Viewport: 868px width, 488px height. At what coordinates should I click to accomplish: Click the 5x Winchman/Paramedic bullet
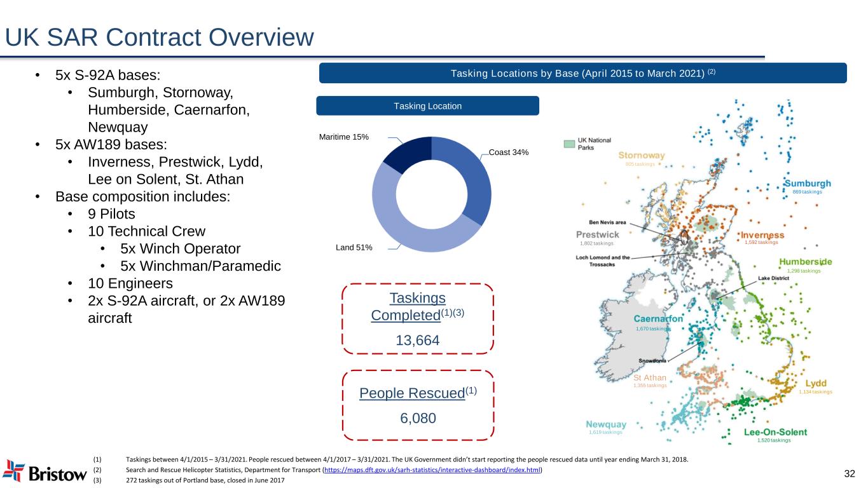tap(200, 266)
